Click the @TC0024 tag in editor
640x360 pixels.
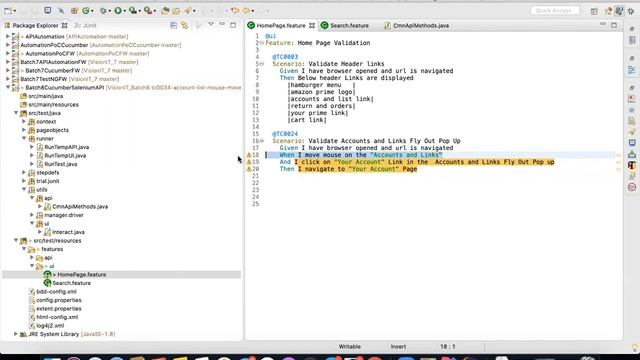coord(285,134)
